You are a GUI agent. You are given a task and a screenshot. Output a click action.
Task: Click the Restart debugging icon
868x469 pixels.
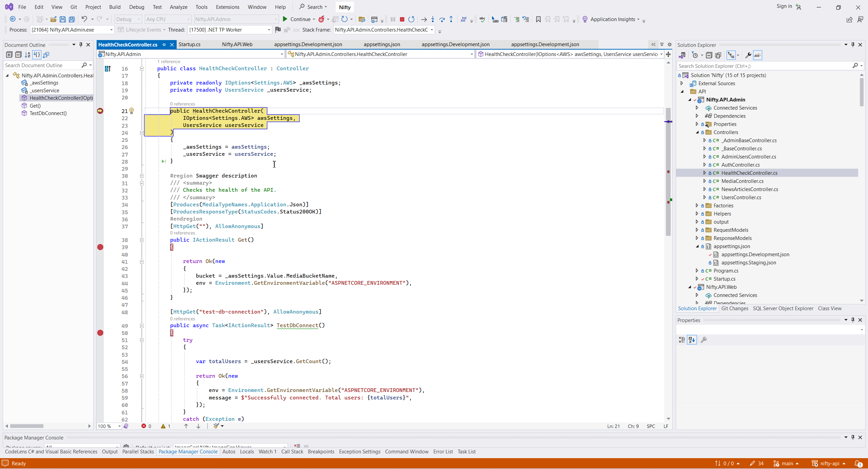(x=411, y=19)
